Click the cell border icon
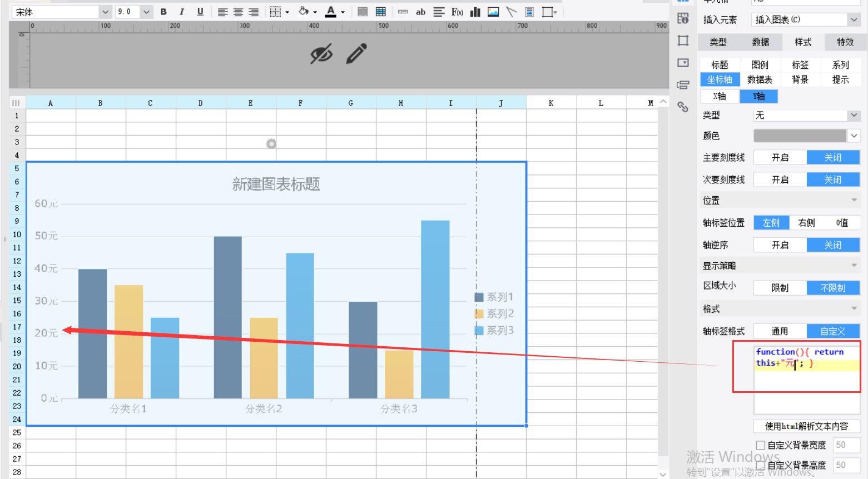 (275, 12)
